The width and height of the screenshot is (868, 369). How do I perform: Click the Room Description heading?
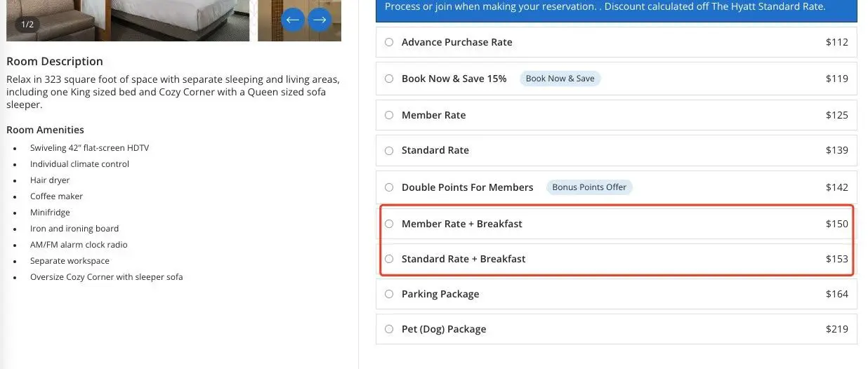point(55,61)
